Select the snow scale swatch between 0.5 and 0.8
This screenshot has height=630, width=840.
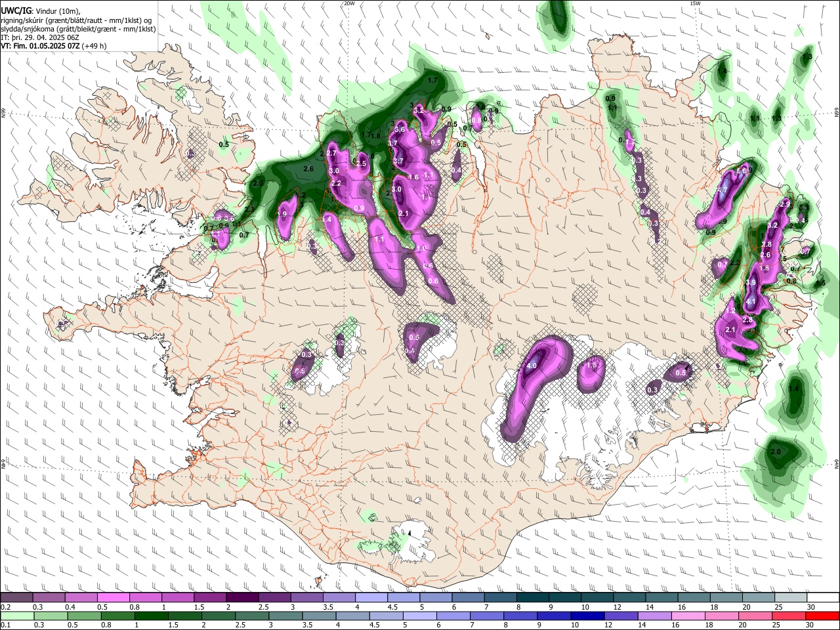coord(113,598)
